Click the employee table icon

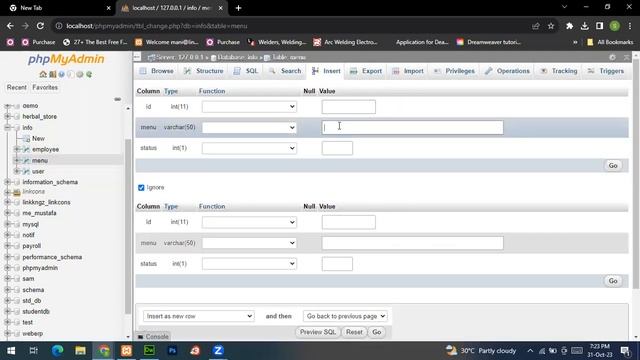[x=26, y=149]
